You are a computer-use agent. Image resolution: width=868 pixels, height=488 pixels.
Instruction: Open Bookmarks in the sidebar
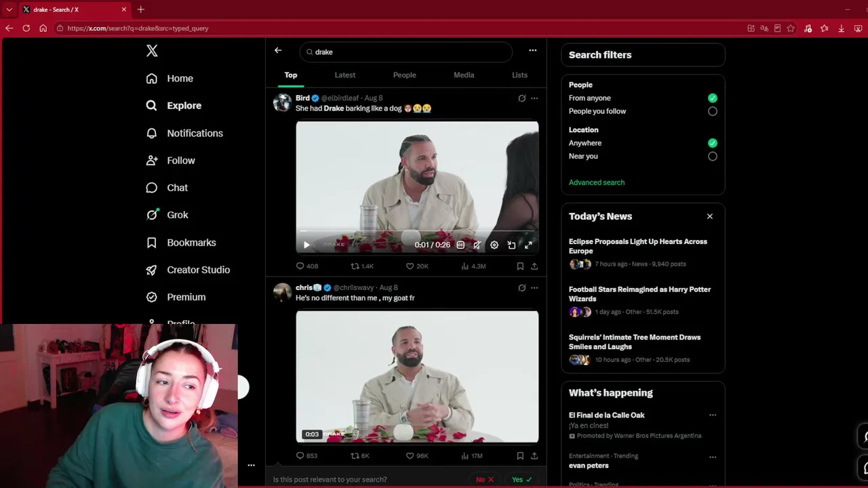[x=181, y=243]
